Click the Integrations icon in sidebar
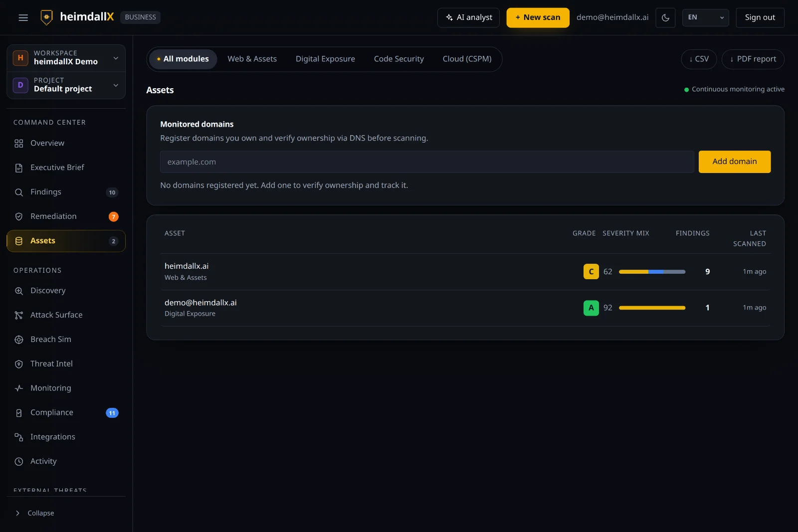 (x=19, y=437)
